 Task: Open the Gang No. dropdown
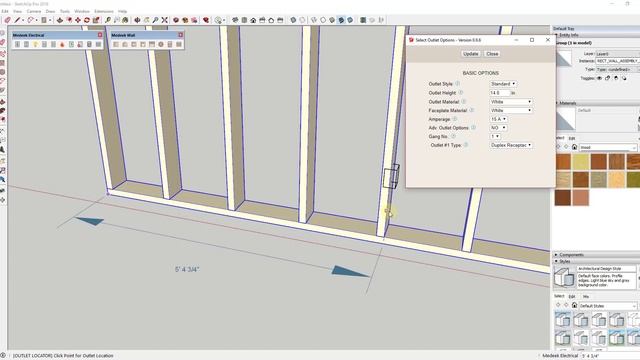click(495, 136)
